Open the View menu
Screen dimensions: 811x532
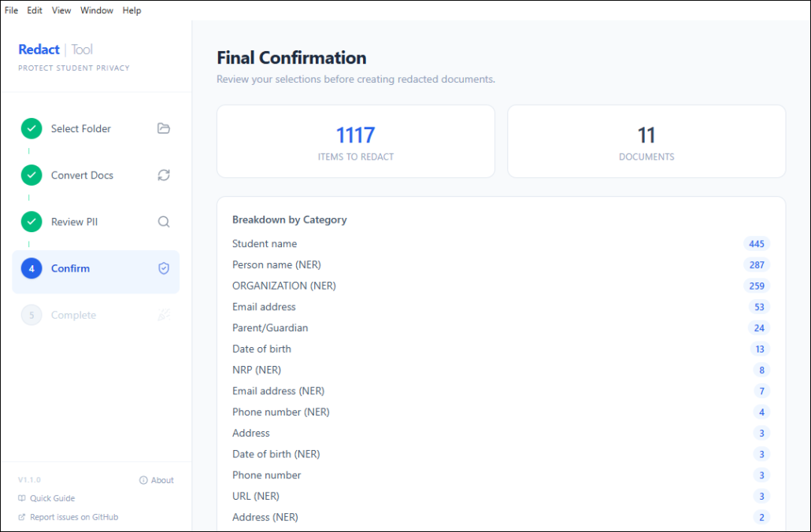[x=61, y=10]
